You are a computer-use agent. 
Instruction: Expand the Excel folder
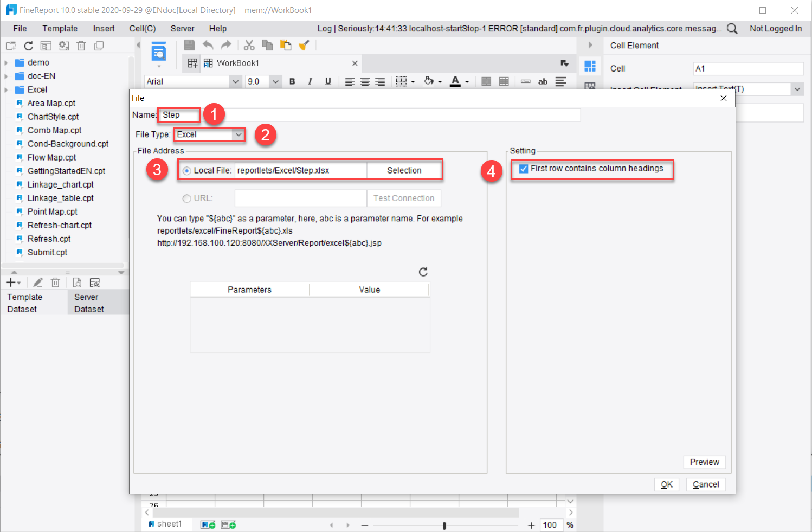tap(6, 90)
